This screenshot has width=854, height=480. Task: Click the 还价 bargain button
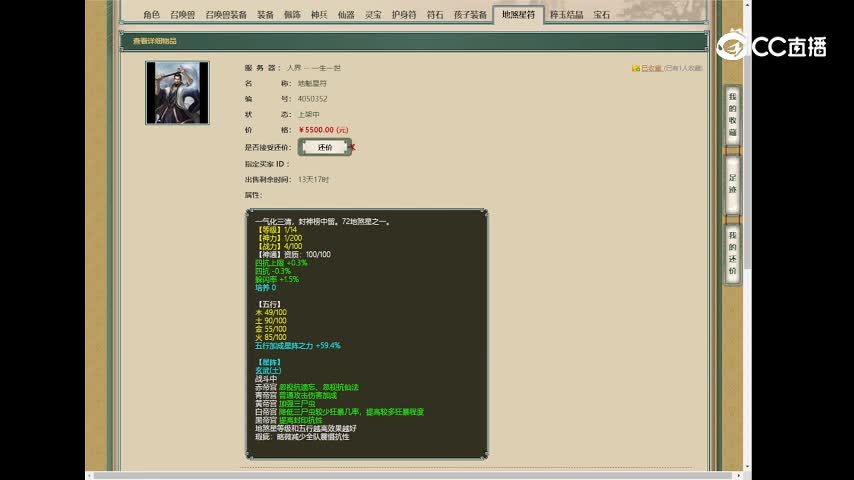[325, 147]
